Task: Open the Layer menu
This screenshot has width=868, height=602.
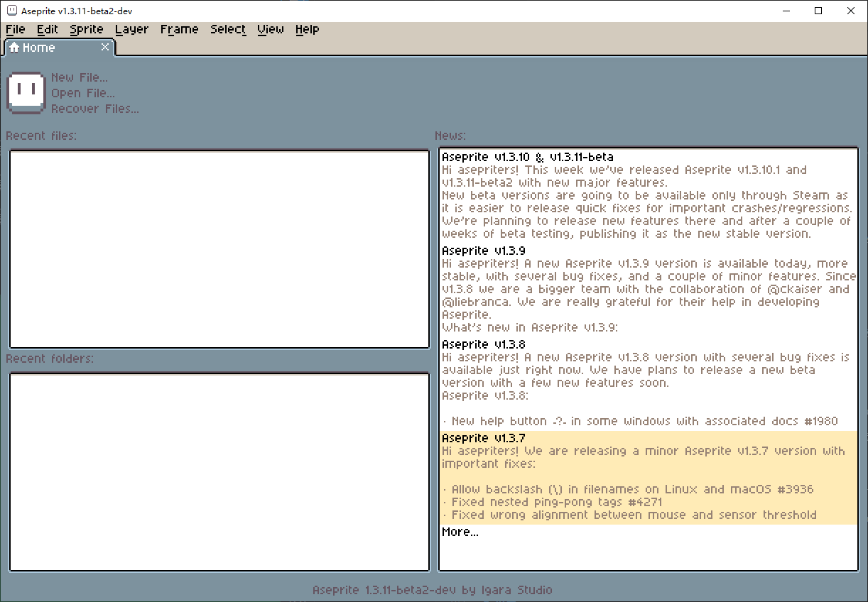Action: point(132,29)
